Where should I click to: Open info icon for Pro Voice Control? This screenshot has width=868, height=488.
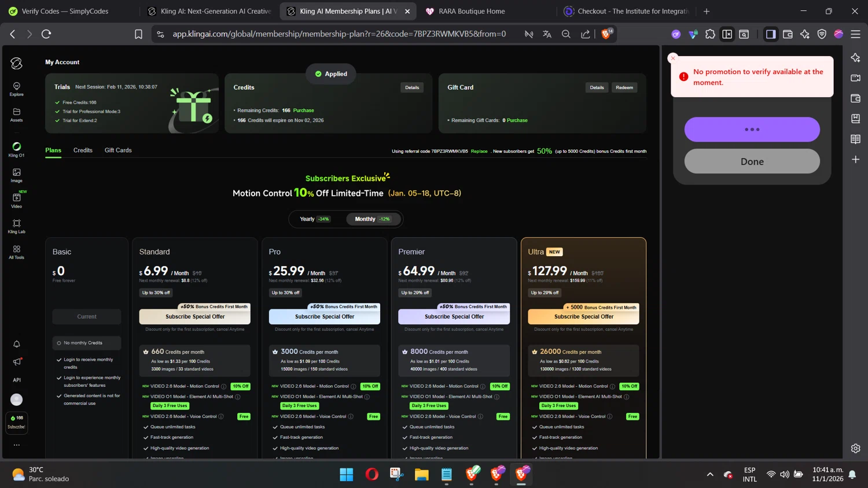coord(351,416)
